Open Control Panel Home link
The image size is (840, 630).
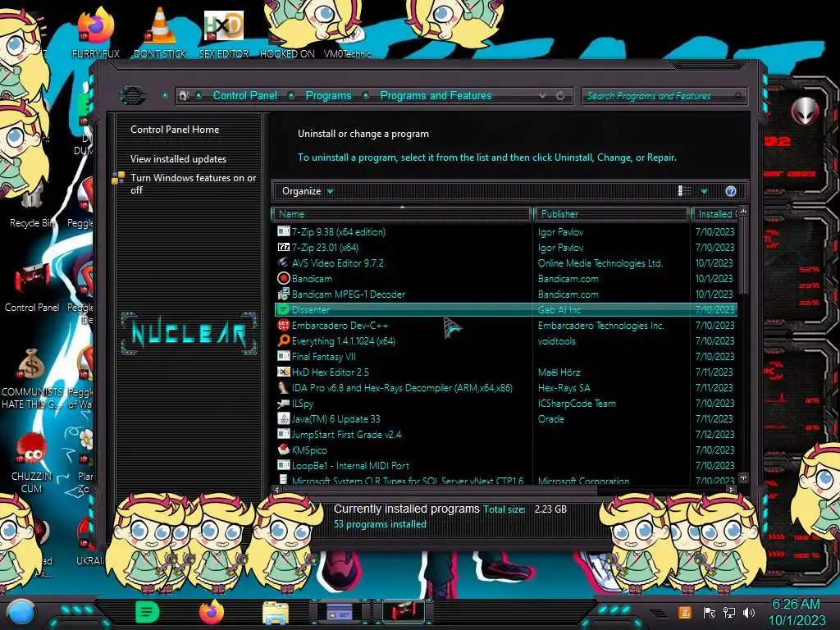(x=175, y=130)
